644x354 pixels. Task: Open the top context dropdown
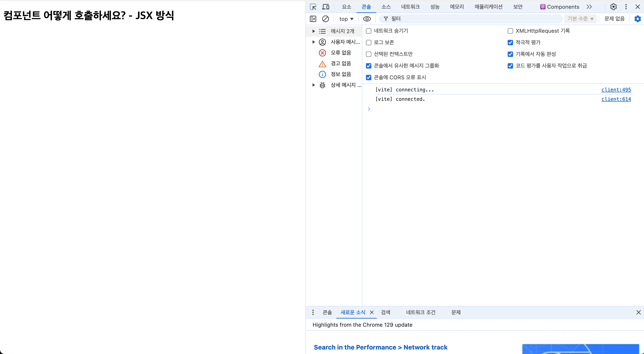tap(346, 19)
